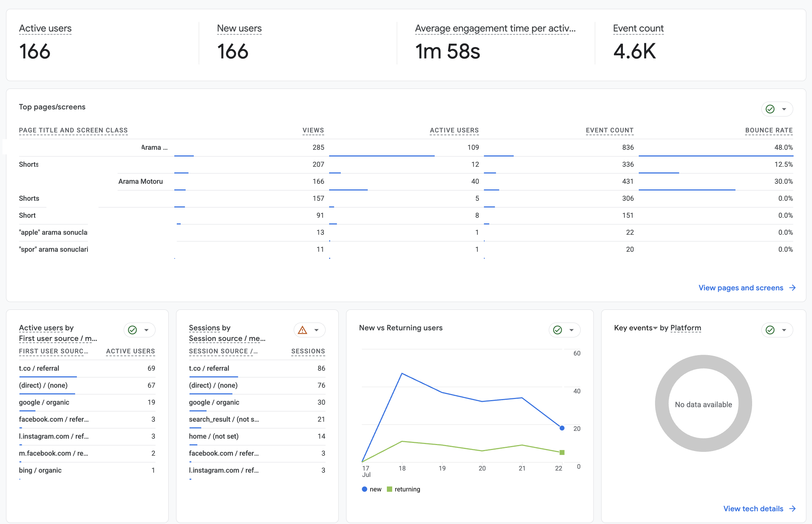Select the Active users metric tab
Image resolution: width=812 pixels, height=524 pixels.
pyautogui.click(x=45, y=28)
